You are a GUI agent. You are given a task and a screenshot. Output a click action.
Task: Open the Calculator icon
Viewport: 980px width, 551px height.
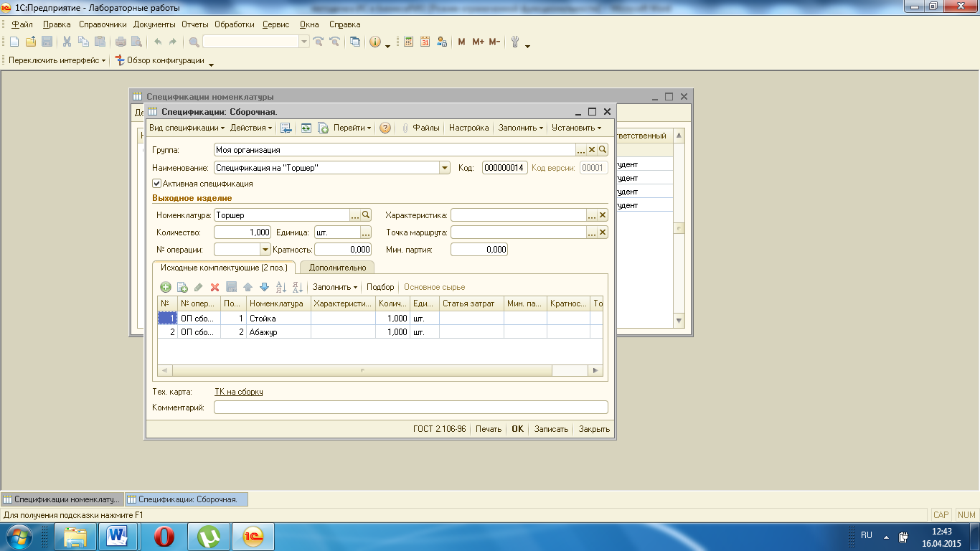coord(409,42)
